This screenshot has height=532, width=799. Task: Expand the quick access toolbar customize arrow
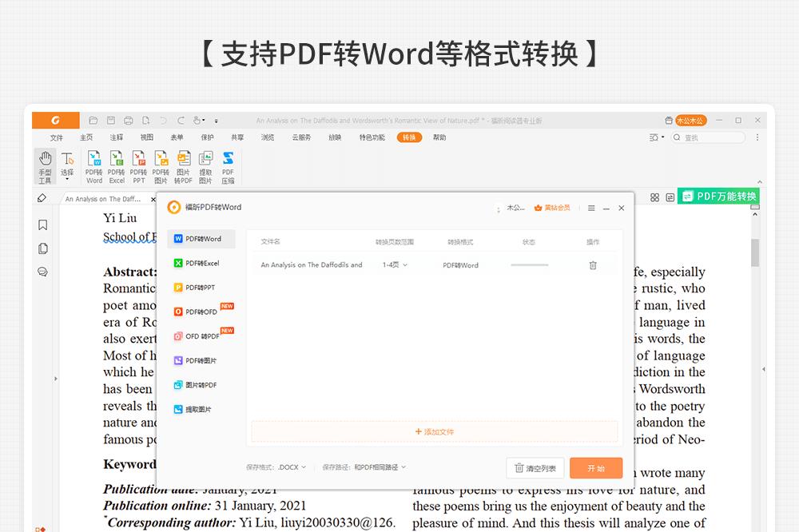[216, 121]
